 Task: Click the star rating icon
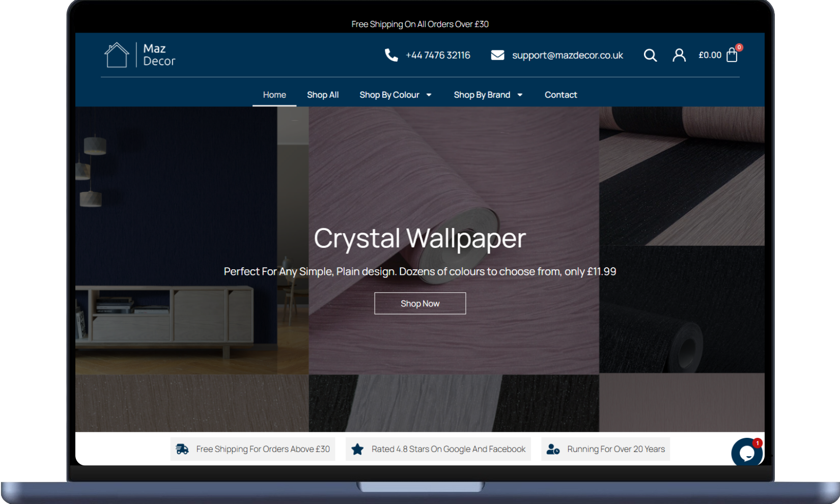click(357, 449)
